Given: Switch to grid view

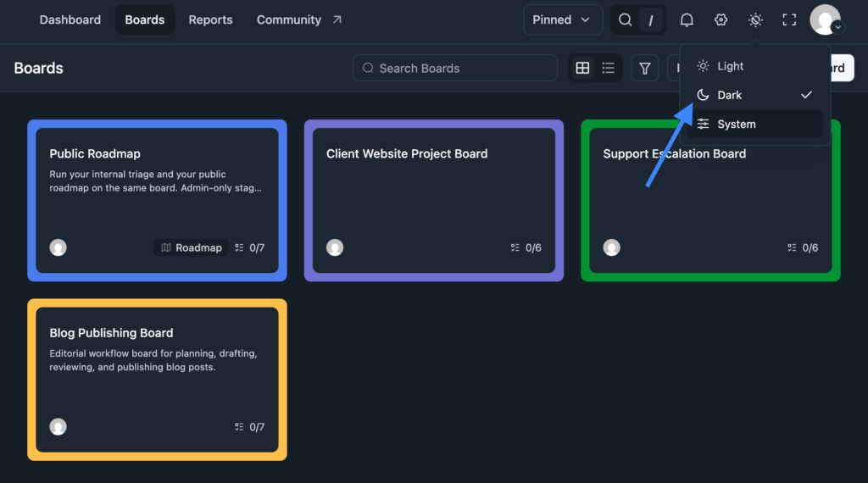Looking at the screenshot, I should click(582, 68).
